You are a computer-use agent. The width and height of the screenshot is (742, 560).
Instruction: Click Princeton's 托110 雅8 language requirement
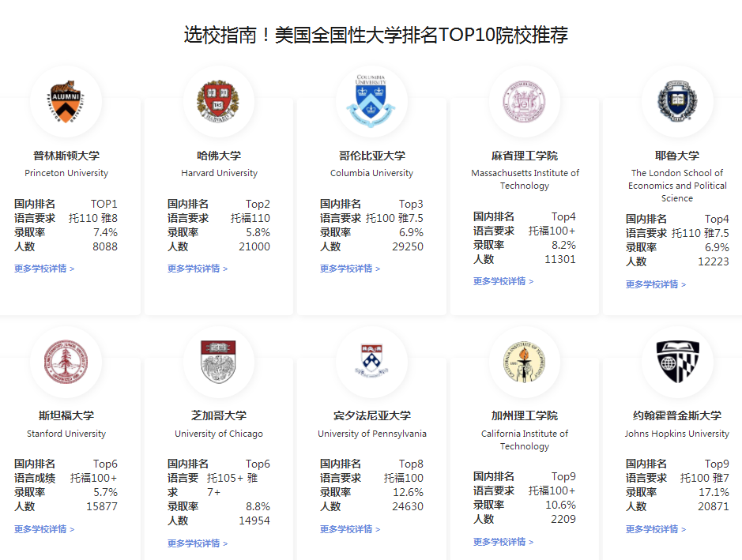click(x=92, y=218)
